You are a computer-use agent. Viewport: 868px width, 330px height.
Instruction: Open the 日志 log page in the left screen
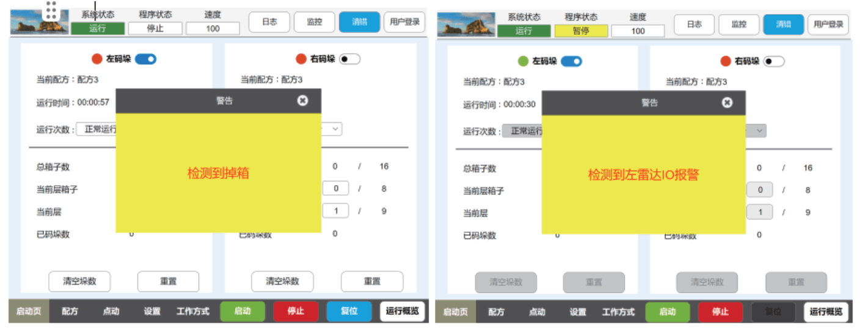click(269, 22)
